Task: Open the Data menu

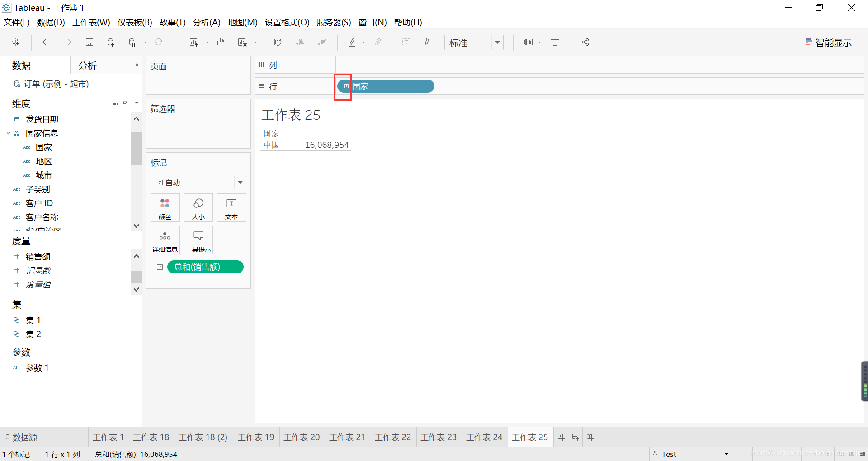Action: [x=51, y=22]
